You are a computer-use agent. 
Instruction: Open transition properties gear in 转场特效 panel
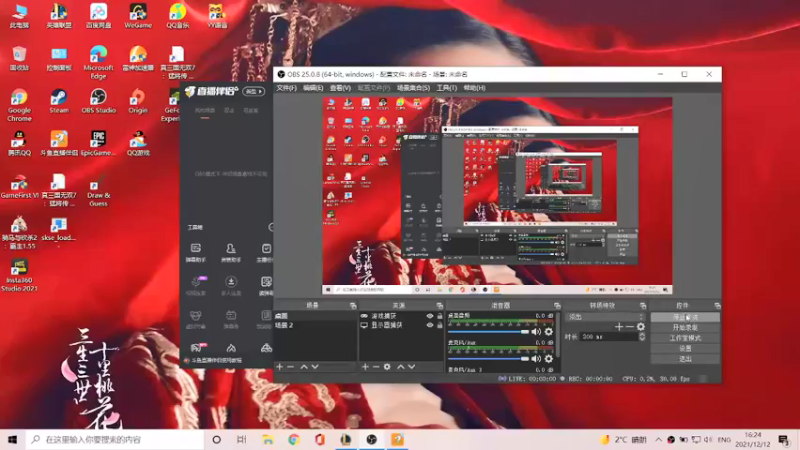click(x=641, y=327)
